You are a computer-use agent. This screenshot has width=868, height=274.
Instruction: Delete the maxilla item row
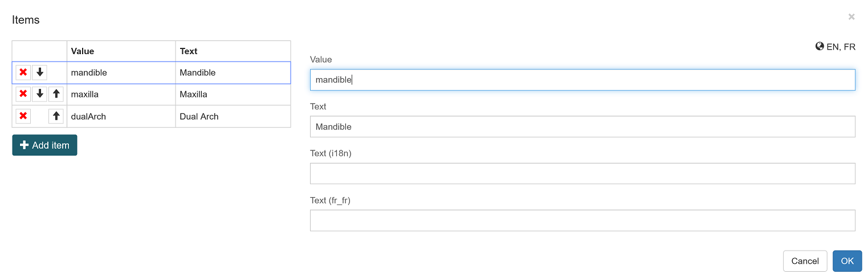coord(23,94)
